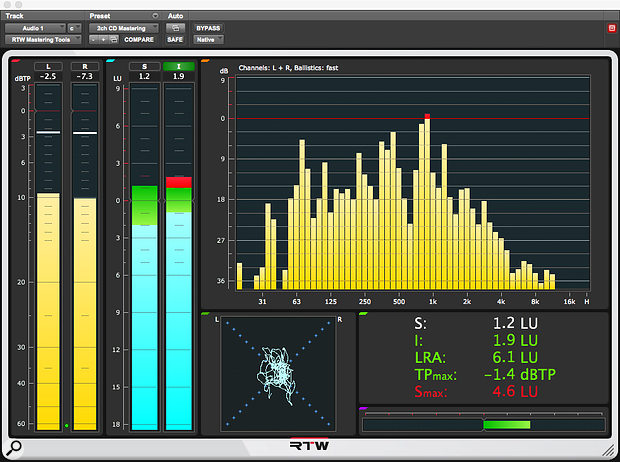This screenshot has width=620, height=462.
Task: Open the plug-in automation enable window icon
Action: tap(175, 28)
